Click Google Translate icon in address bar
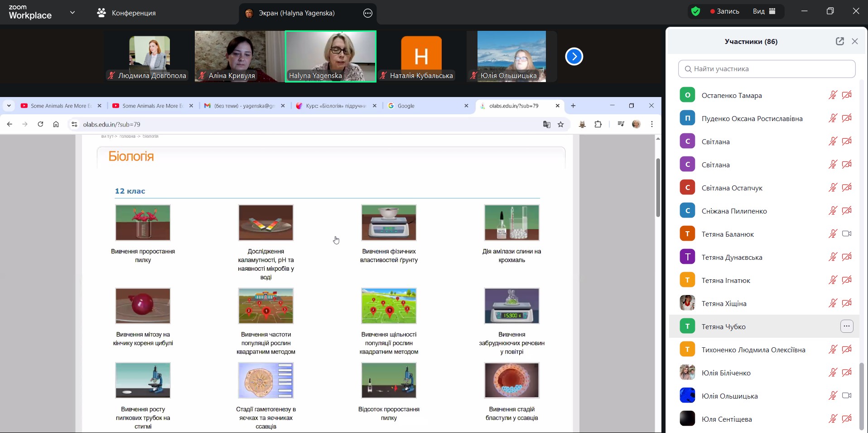The height and width of the screenshot is (433, 868). (547, 124)
